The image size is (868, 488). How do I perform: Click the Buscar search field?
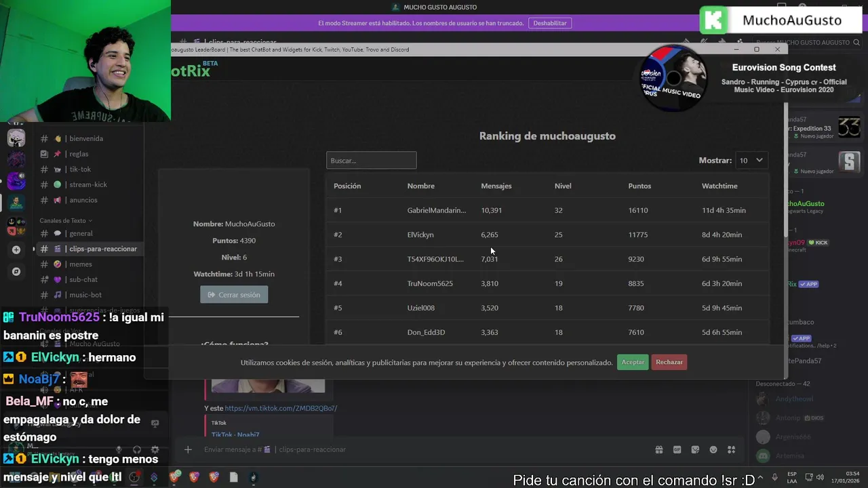pos(371,161)
